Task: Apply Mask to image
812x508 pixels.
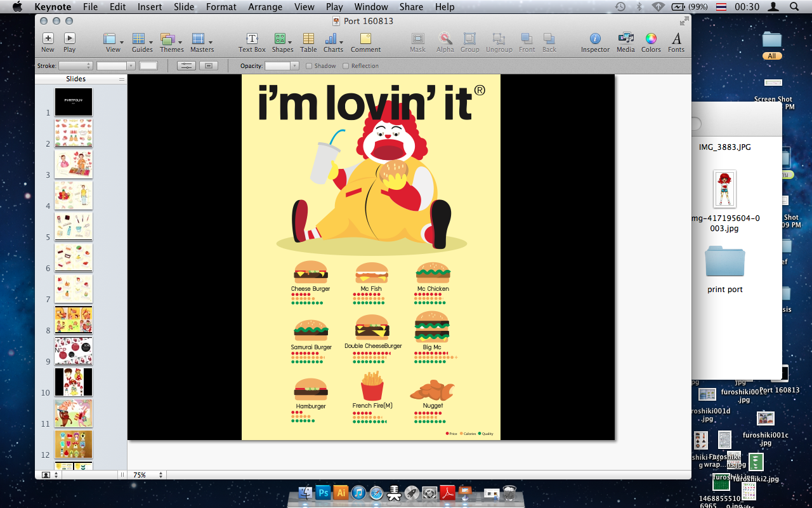Action: tap(417, 43)
